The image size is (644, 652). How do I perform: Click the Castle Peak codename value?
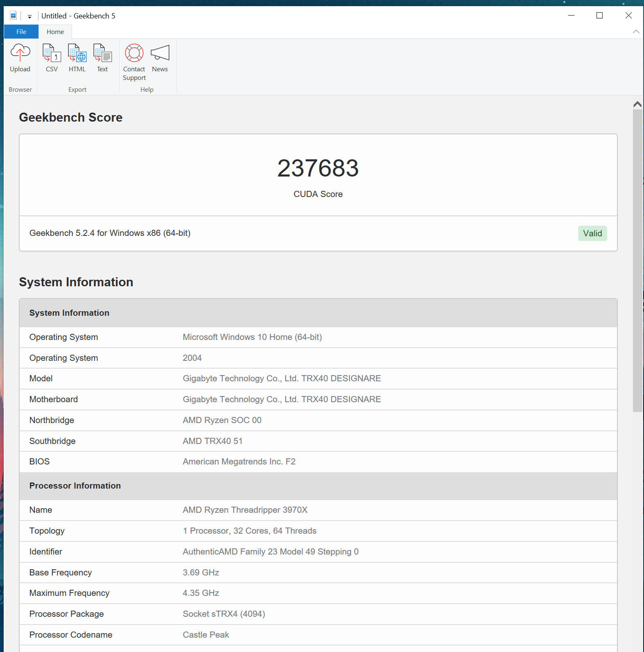coord(206,635)
